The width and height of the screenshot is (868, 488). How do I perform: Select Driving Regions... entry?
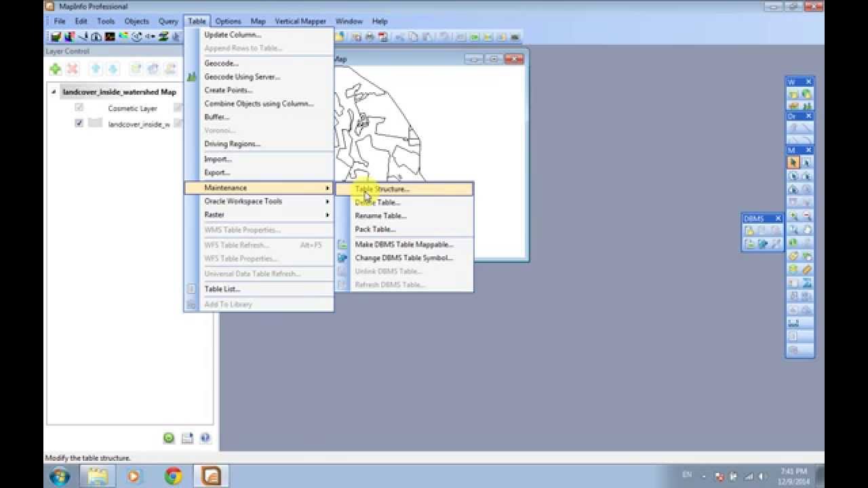pyautogui.click(x=259, y=144)
